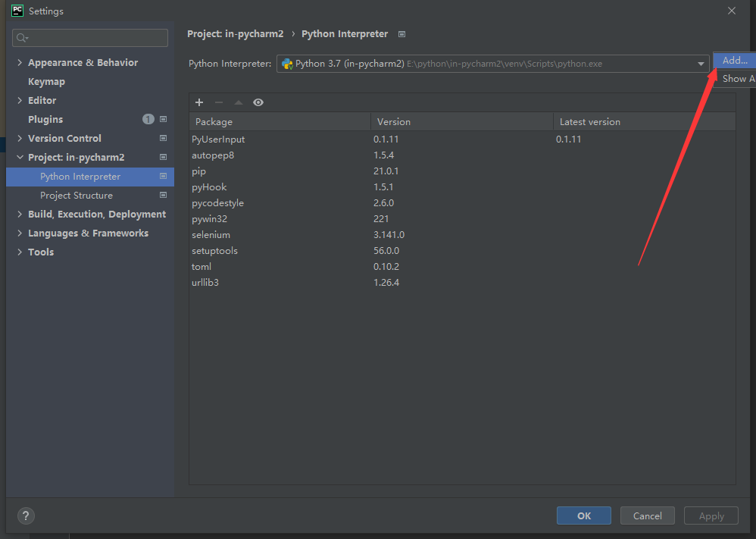Select Add... from the interpreter menu
This screenshot has height=539, width=756.
[x=734, y=61]
